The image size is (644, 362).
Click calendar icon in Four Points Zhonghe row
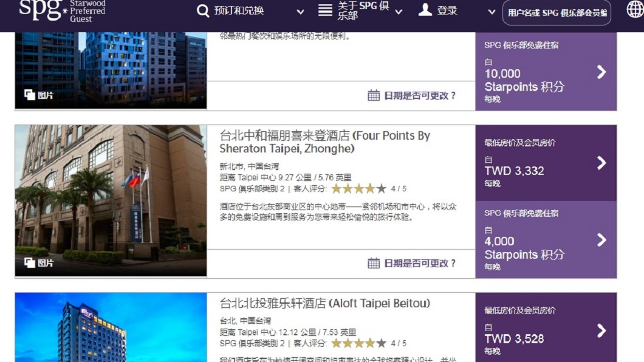374,263
